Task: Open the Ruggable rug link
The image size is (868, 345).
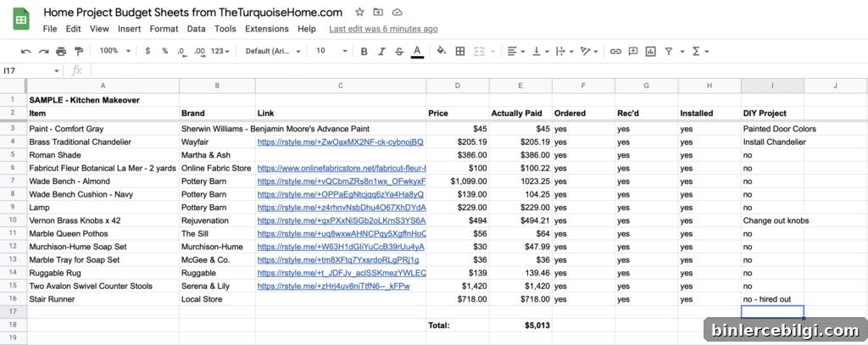Action: [x=342, y=273]
